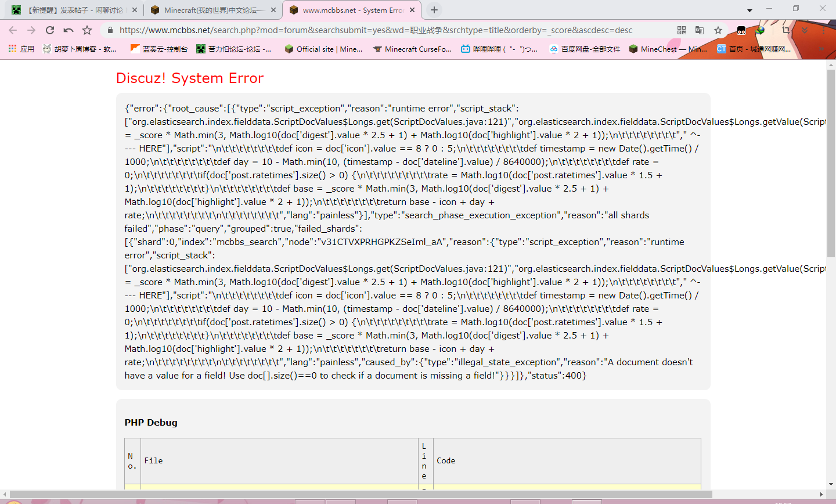Open the 苦力怕论坛 bookmark
836x504 pixels.
pos(234,49)
